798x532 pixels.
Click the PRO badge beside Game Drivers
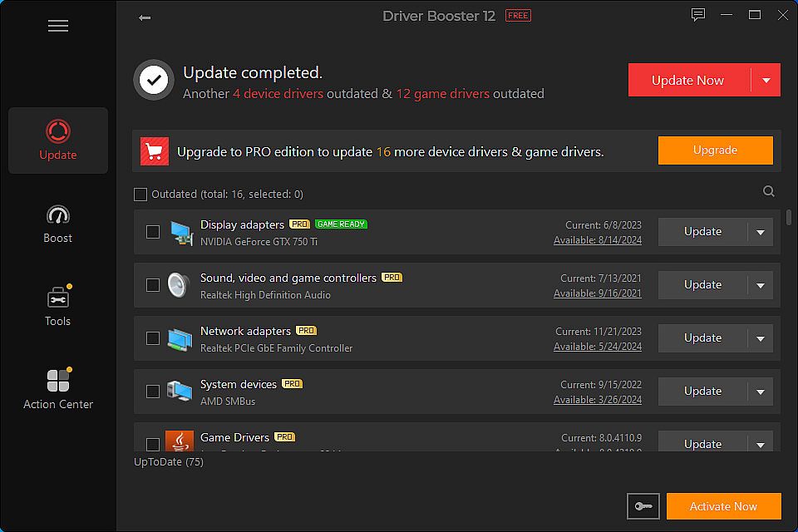pyautogui.click(x=284, y=436)
